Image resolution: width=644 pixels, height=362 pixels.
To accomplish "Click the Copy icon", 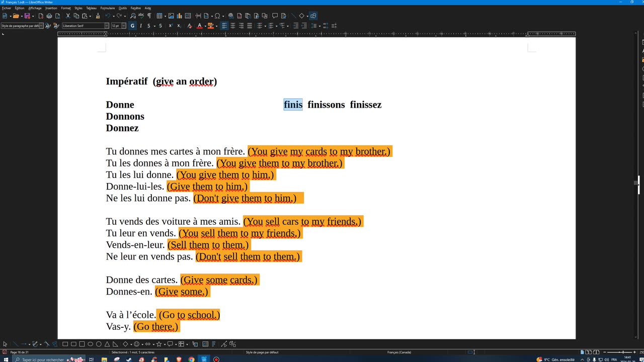I will click(x=75, y=16).
